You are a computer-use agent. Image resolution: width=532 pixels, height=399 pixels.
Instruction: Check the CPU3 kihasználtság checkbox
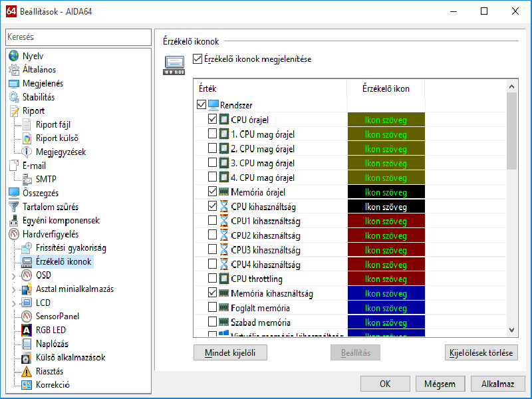212,249
